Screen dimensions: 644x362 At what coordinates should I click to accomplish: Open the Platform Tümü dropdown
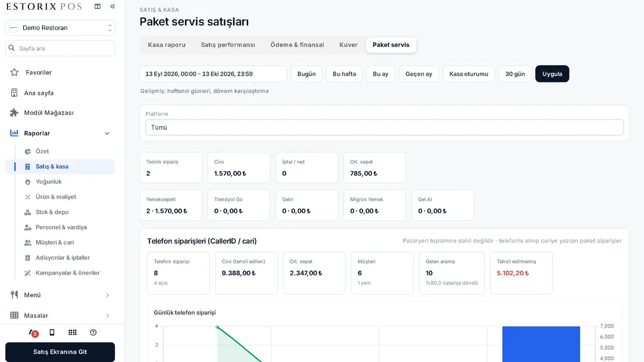[x=385, y=127]
